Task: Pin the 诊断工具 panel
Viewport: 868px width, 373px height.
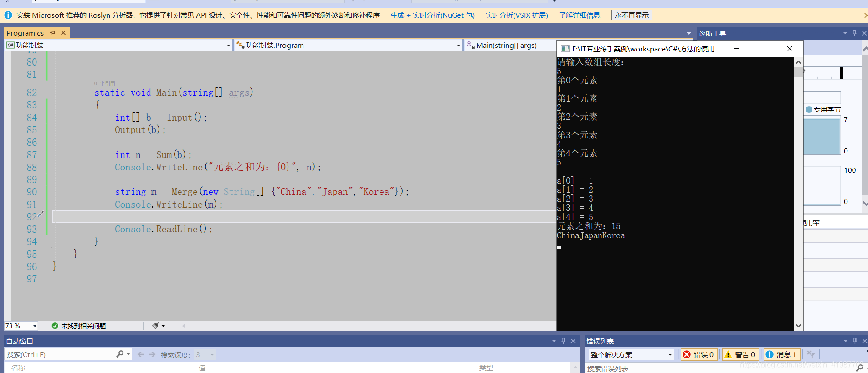Action: tap(854, 33)
